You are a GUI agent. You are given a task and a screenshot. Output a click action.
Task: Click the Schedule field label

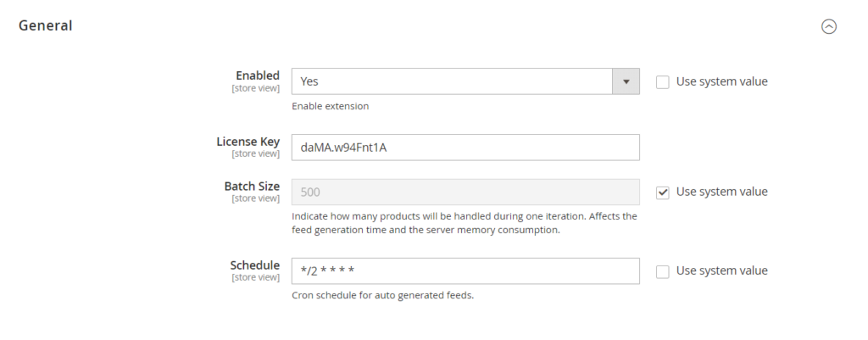tap(254, 265)
